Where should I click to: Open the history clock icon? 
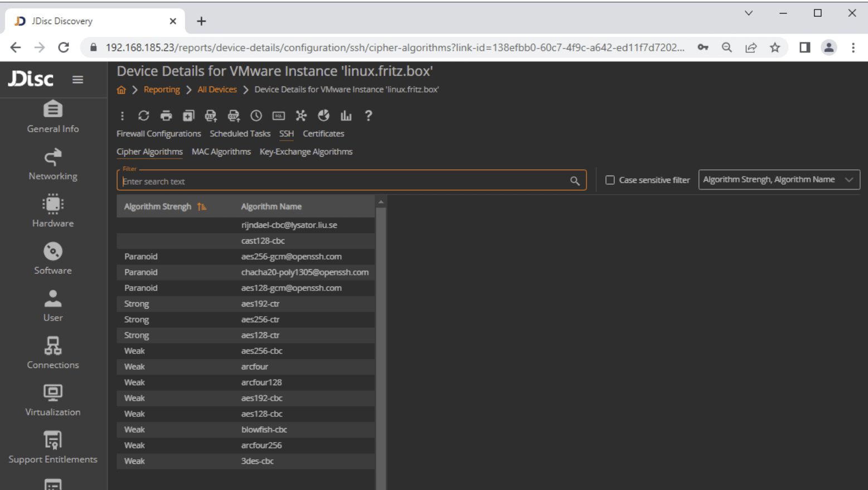tap(256, 115)
